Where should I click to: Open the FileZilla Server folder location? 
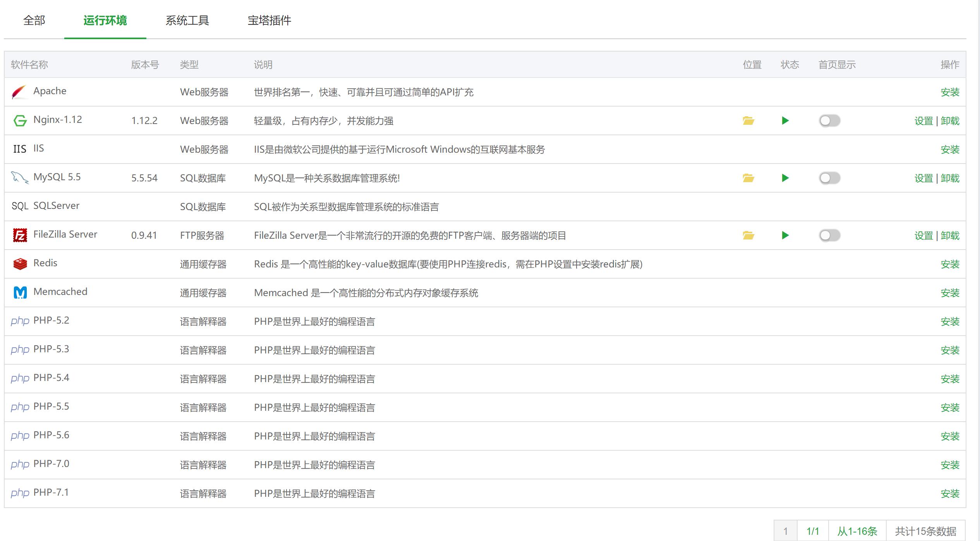(748, 235)
